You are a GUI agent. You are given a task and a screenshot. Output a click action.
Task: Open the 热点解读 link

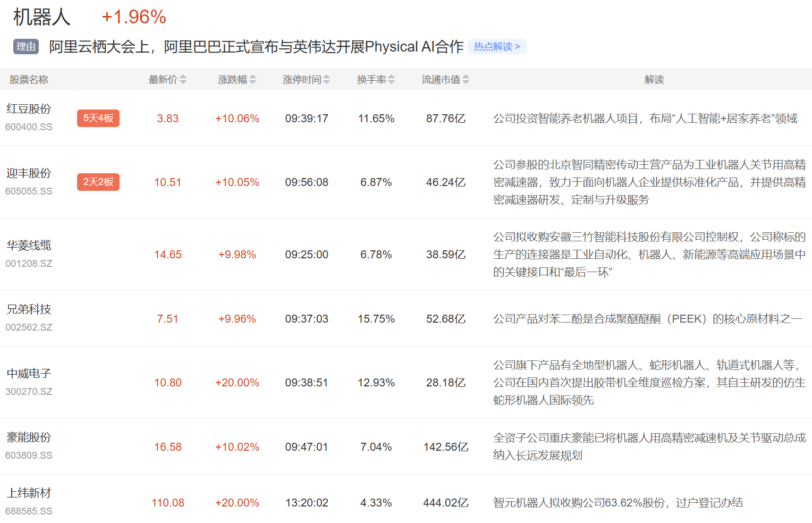[x=497, y=47]
